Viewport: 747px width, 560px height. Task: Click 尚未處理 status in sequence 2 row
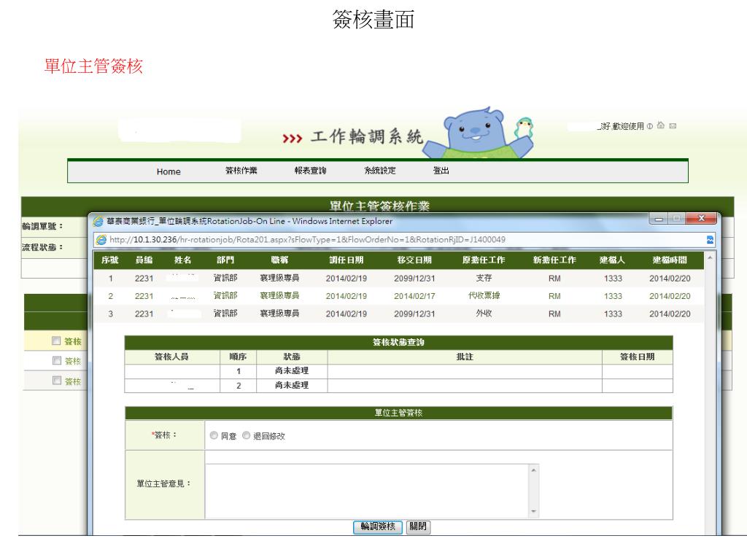(x=292, y=385)
